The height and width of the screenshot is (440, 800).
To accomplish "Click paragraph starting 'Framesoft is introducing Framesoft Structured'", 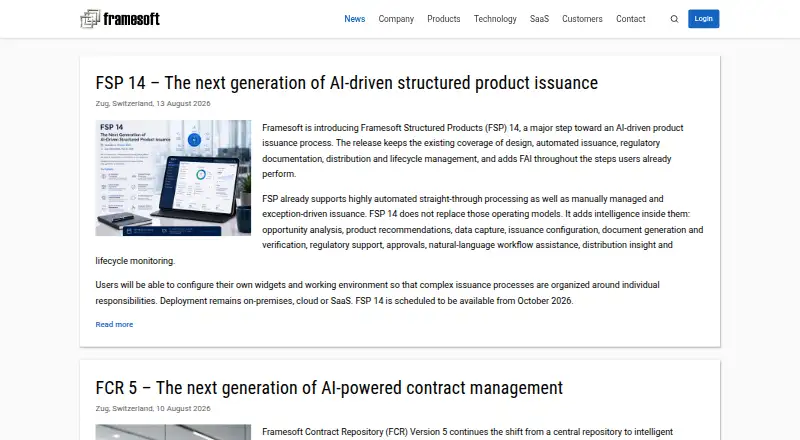I will [473, 151].
